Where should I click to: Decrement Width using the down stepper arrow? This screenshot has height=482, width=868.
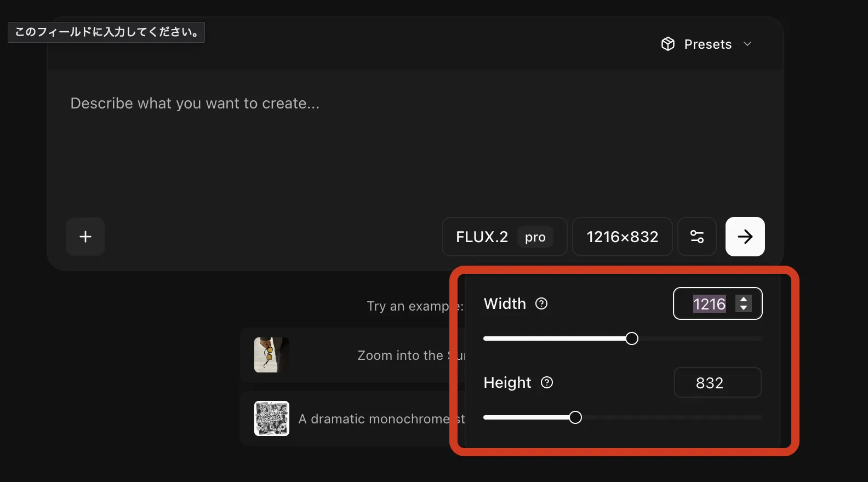click(x=744, y=308)
